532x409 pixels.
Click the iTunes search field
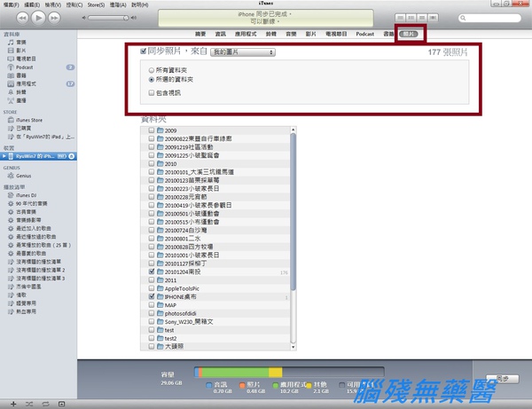pos(489,18)
